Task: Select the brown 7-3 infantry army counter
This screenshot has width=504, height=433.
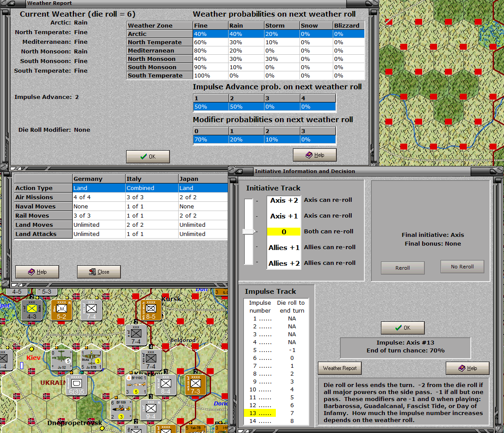Action: point(196,385)
